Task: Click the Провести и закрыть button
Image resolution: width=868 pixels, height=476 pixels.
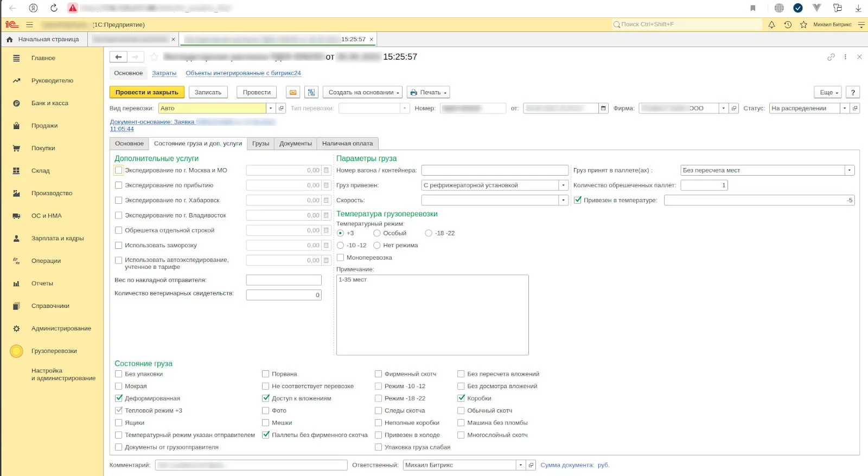Action: (x=146, y=93)
